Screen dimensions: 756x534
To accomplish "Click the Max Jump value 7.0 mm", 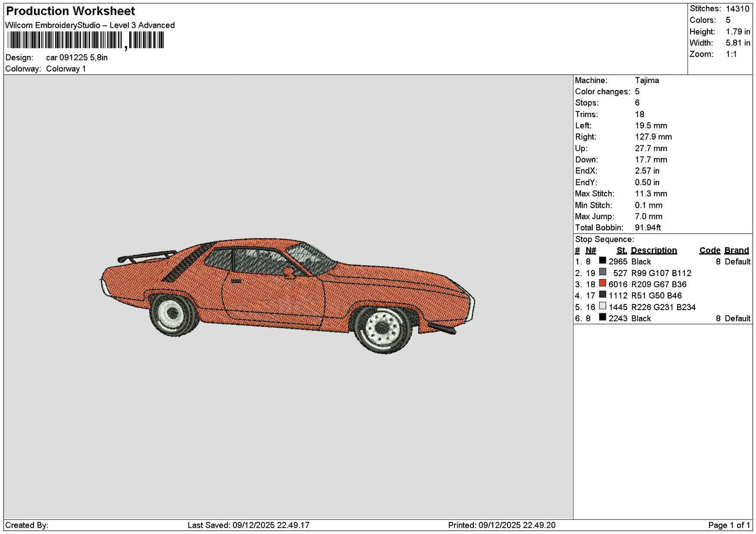I will click(x=649, y=216).
